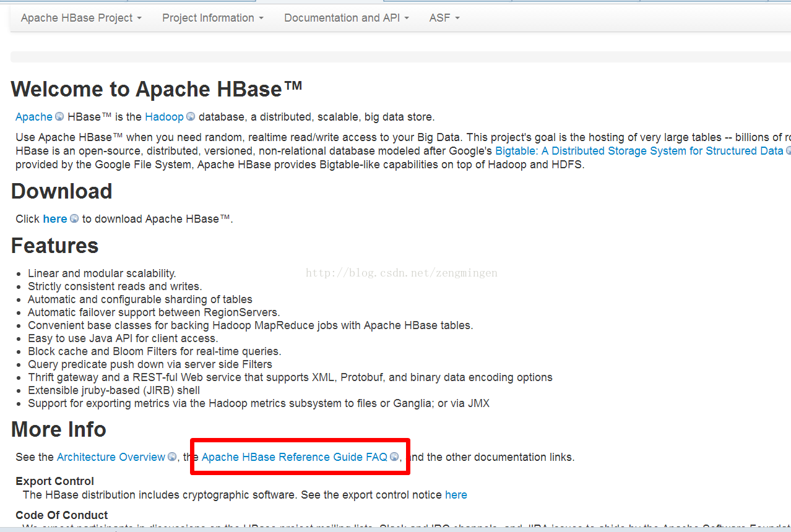Click 'Extensible jruby-based (JIRB) shell' line
791x532 pixels.
(x=114, y=390)
